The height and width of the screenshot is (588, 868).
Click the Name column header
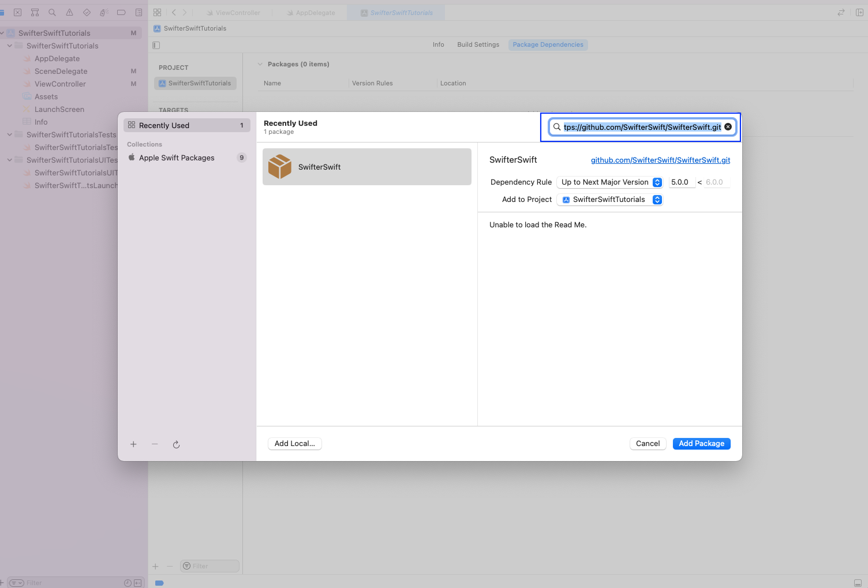272,84
